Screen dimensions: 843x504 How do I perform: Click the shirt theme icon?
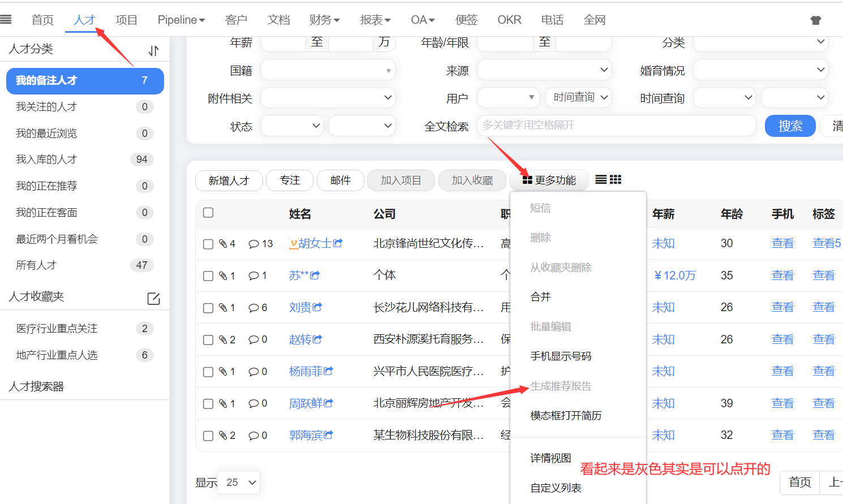(x=815, y=20)
